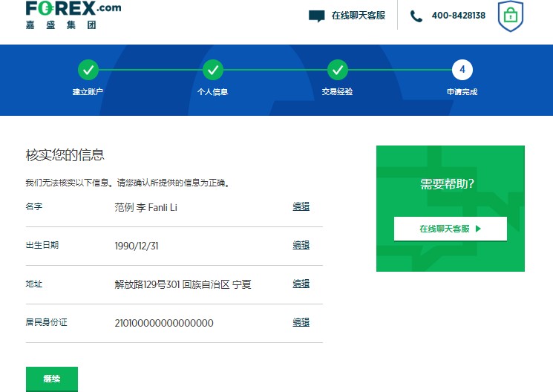553x392 pixels.
Task: Select the 交易经验 step label
Action: [x=337, y=92]
